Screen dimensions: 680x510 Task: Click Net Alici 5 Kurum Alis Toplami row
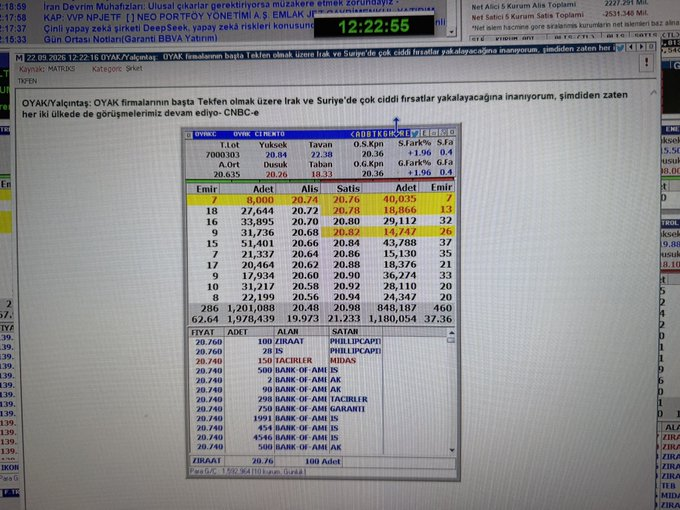point(559,5)
